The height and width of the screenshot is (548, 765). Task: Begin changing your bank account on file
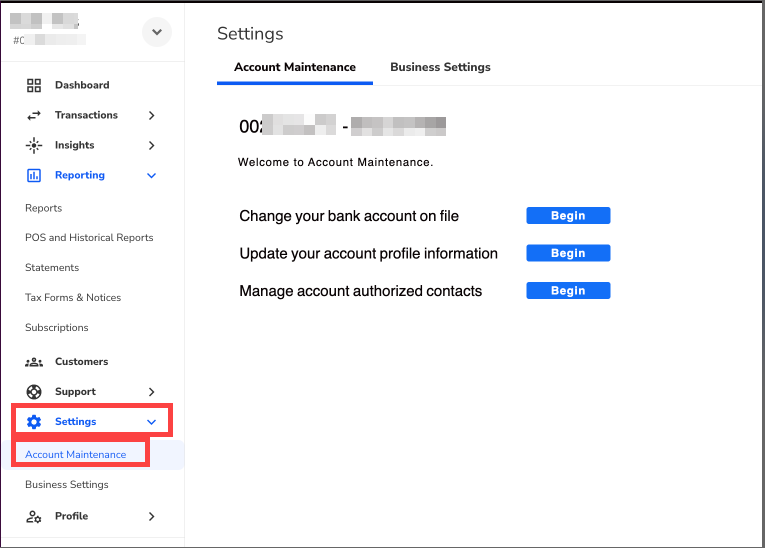pos(568,216)
